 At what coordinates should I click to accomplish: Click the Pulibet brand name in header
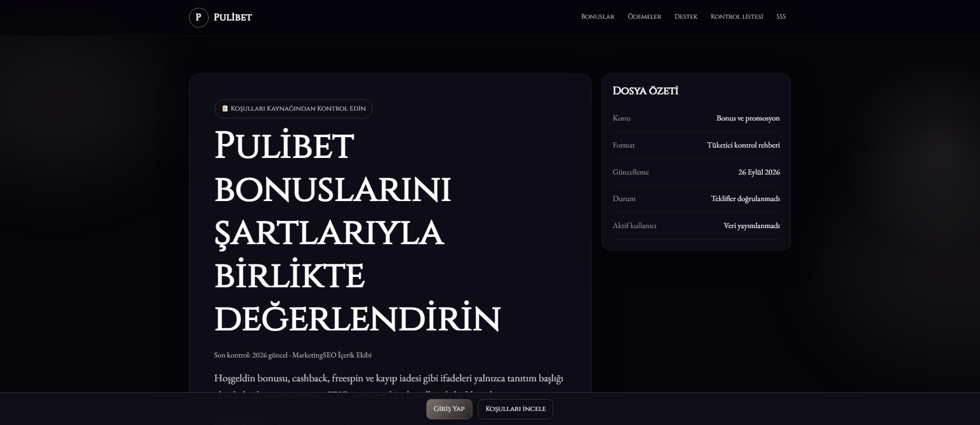233,18
